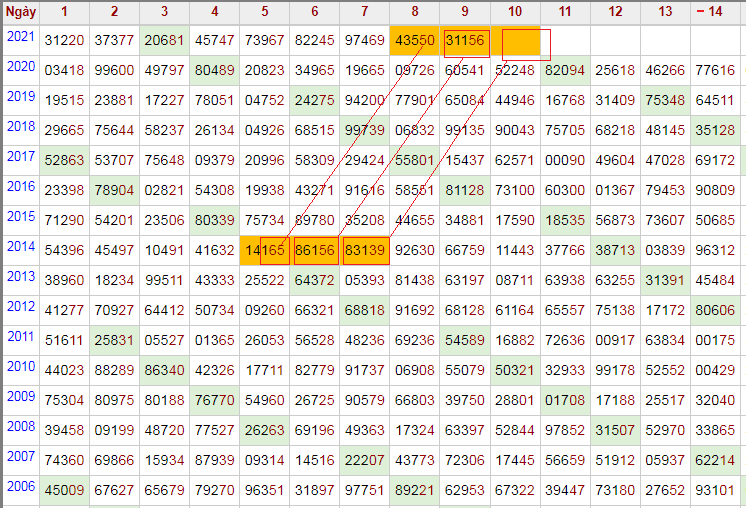
Task: Click column header 10
Action: (515, 11)
